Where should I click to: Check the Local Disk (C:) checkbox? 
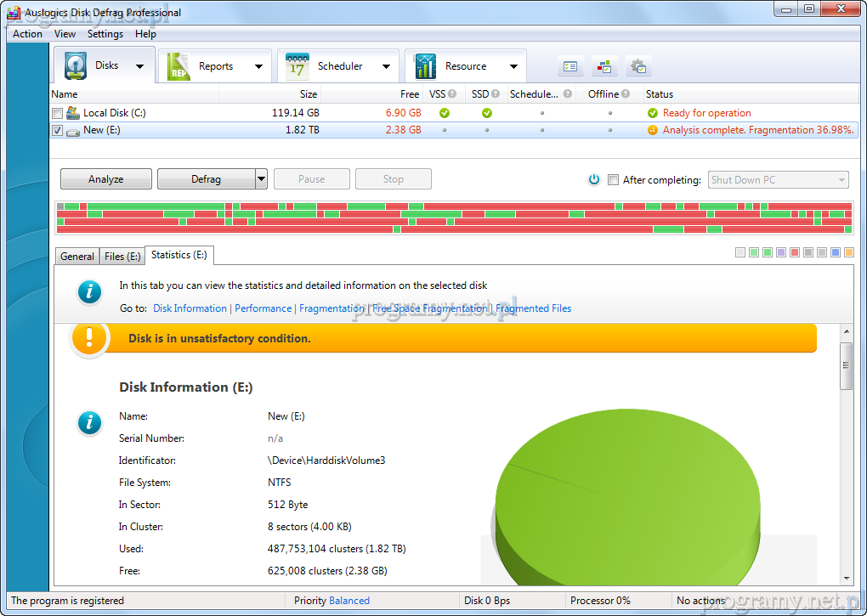[57, 113]
